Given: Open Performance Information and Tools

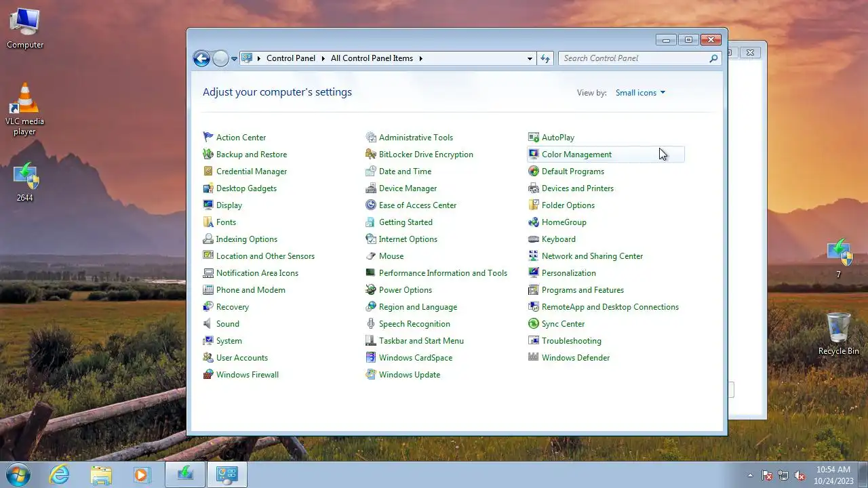Looking at the screenshot, I should (x=443, y=272).
